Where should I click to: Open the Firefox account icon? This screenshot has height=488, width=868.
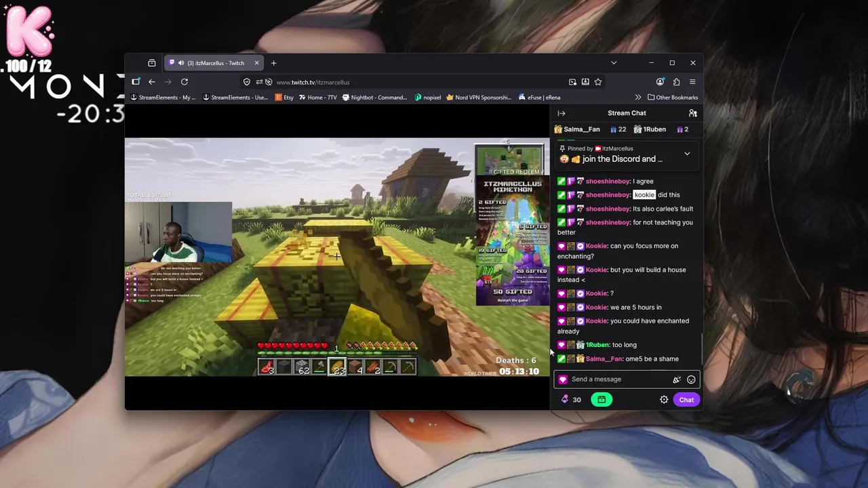pyautogui.click(x=660, y=82)
